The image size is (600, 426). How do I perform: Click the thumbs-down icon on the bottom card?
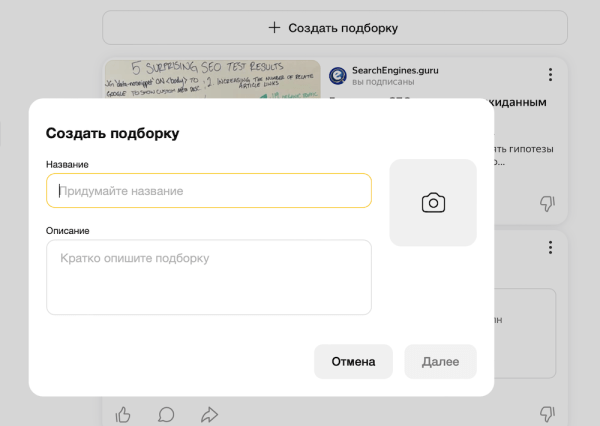[x=547, y=413]
